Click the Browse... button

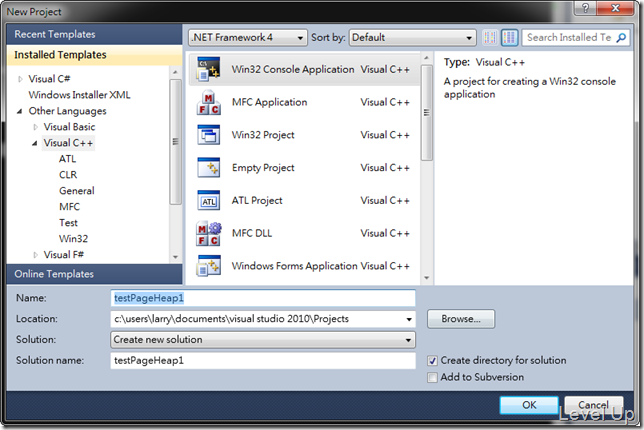461,319
